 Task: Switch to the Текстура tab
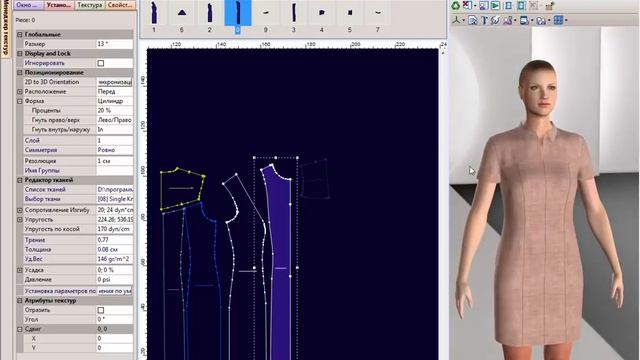(x=90, y=5)
